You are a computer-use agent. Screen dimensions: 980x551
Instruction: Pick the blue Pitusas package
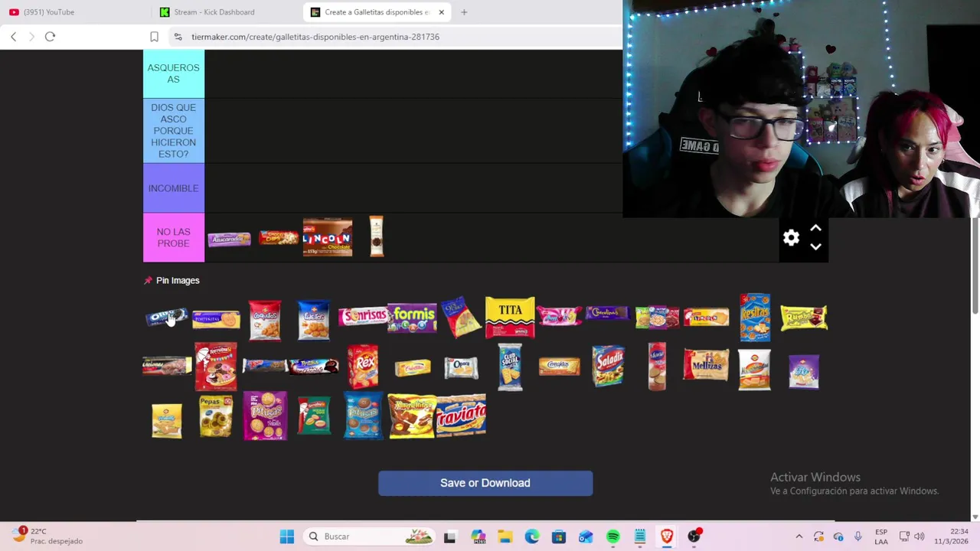(x=363, y=416)
